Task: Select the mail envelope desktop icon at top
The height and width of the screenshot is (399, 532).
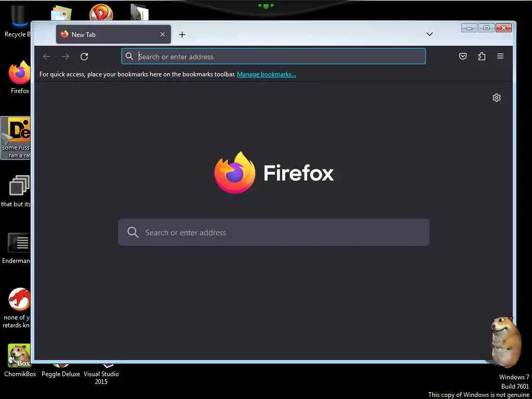Action: [x=61, y=13]
